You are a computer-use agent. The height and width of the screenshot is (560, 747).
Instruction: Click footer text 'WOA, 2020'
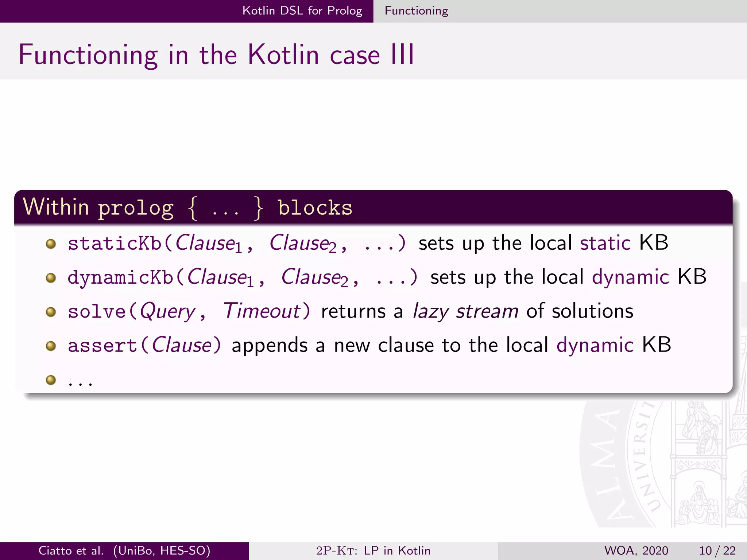[x=636, y=551]
